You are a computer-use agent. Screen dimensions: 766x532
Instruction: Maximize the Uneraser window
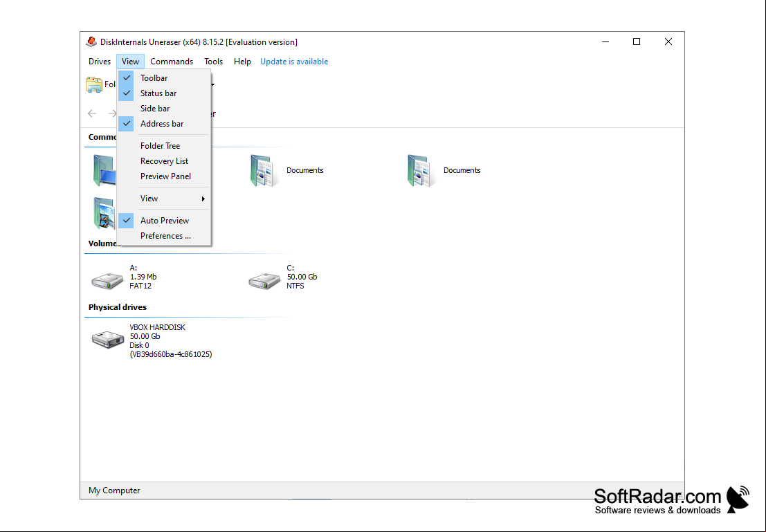(637, 42)
